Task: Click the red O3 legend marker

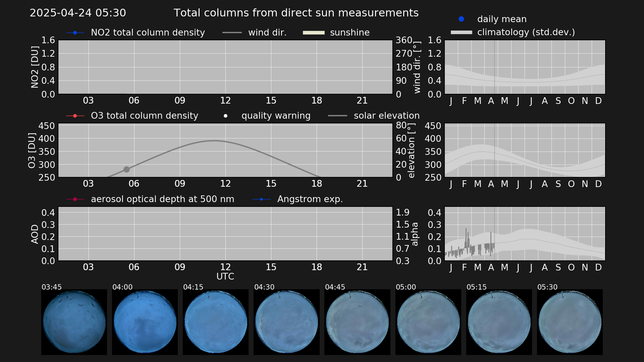Action: (75, 116)
